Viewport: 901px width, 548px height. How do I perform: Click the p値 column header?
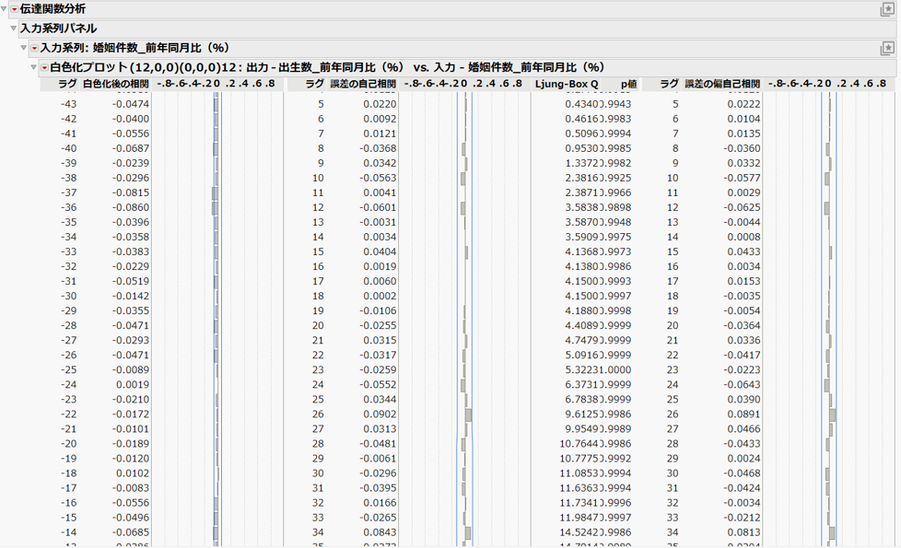pos(629,84)
